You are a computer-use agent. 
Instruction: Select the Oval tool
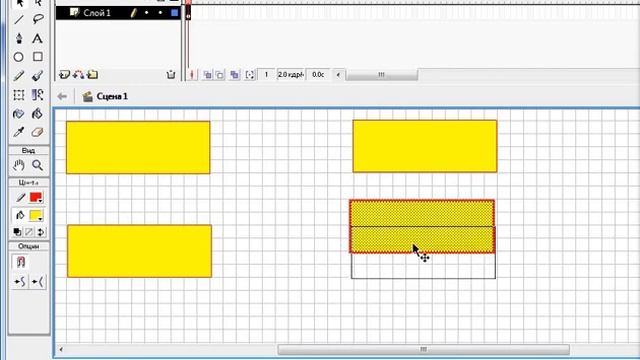(19, 57)
